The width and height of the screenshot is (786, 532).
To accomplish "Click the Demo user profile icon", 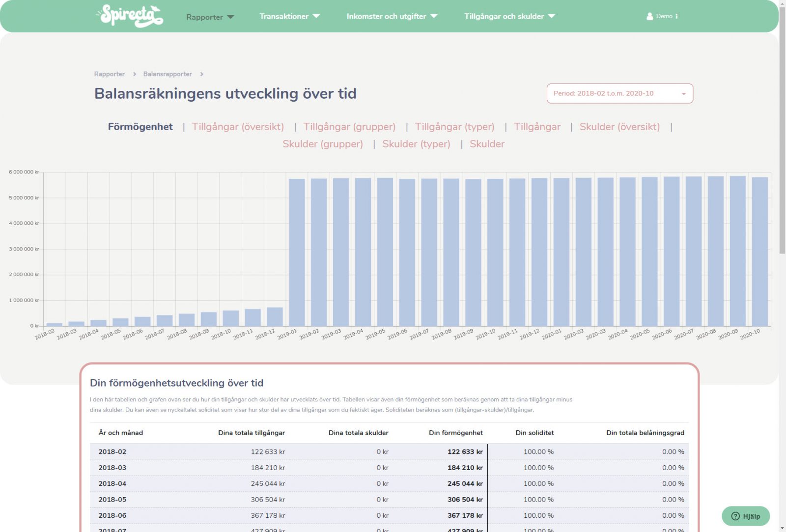I will coord(649,16).
